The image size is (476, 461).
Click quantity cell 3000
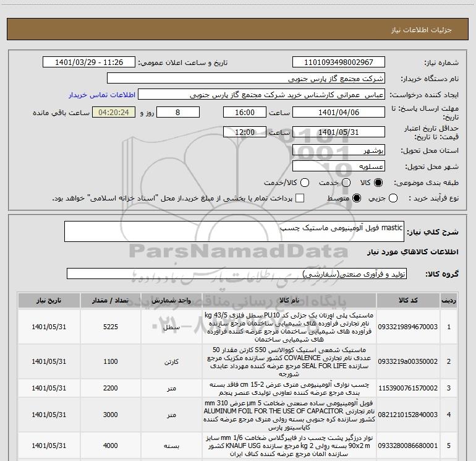coord(111,415)
